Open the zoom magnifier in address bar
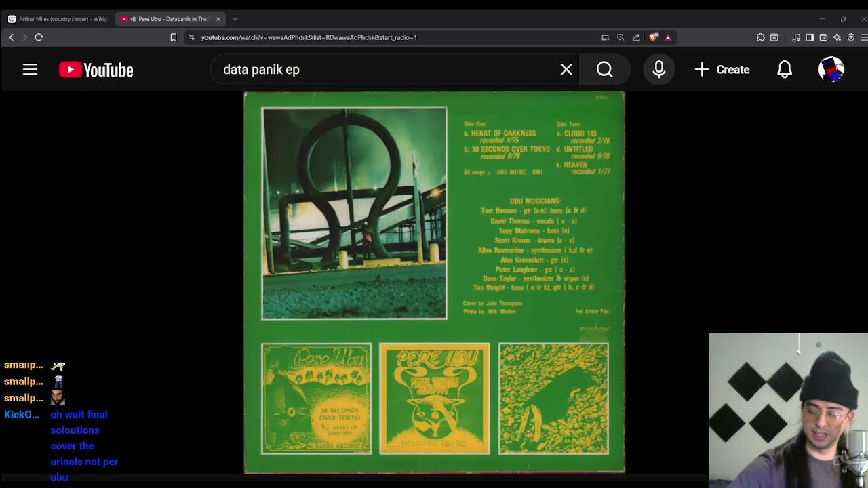This screenshot has width=868, height=488. click(x=620, y=37)
